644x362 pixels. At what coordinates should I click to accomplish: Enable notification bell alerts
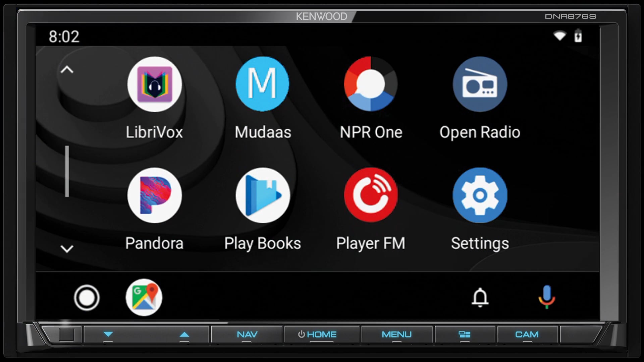pyautogui.click(x=481, y=297)
